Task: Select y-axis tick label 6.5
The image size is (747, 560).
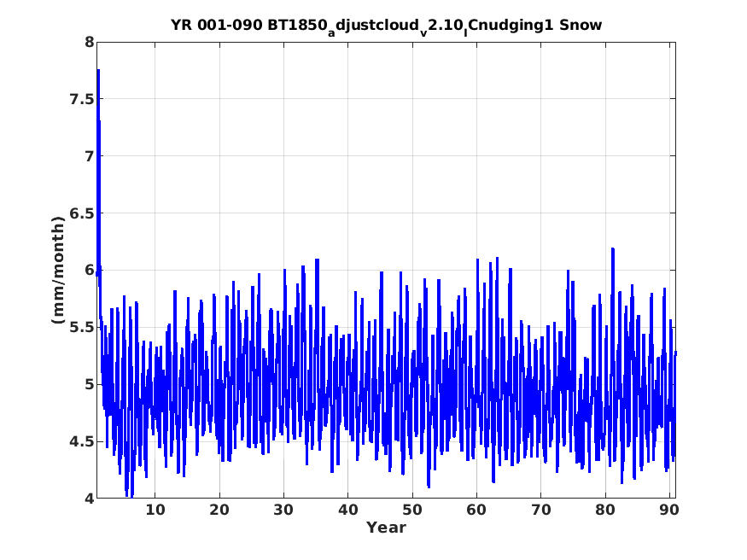Action: (82, 213)
